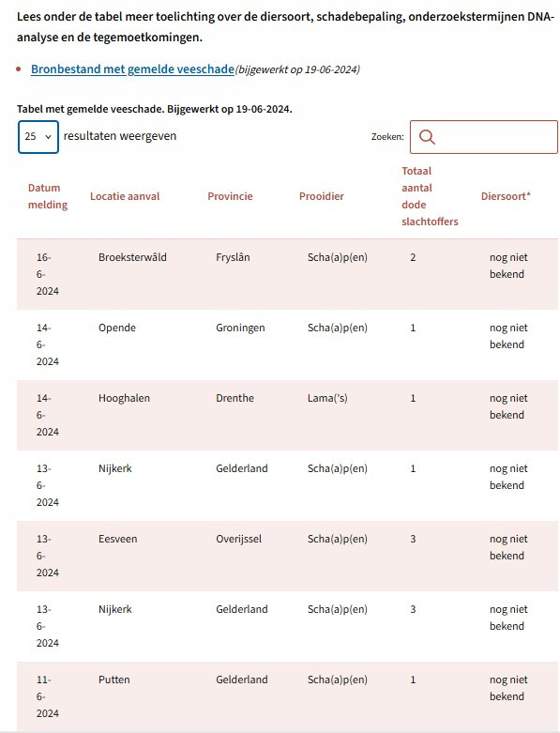Image resolution: width=560 pixels, height=733 pixels.
Task: Open Bronbestand met gemelde veeschade link
Action: click(x=132, y=69)
